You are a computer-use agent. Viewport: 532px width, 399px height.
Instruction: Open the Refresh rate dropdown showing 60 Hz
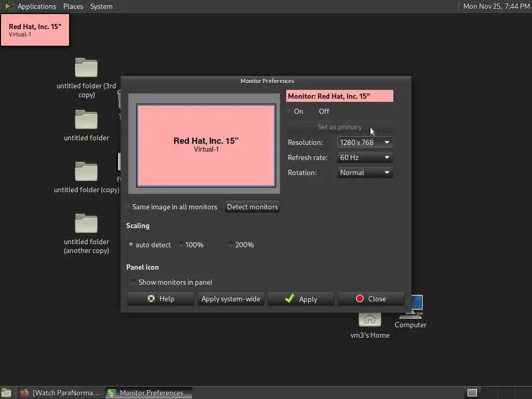pos(365,157)
